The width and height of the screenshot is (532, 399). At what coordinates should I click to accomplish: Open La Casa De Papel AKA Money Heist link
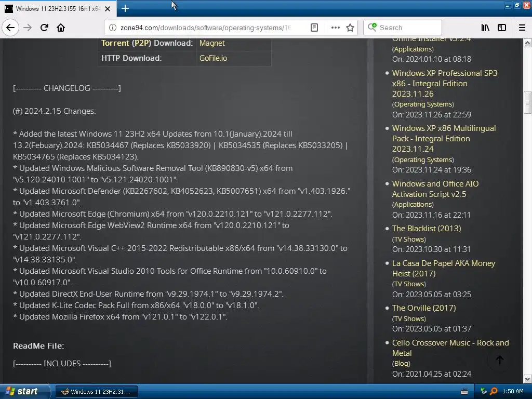tap(444, 268)
